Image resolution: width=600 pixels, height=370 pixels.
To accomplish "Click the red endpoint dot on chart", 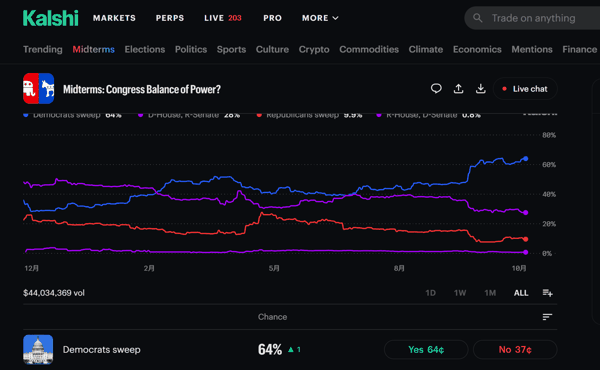I will [x=525, y=239].
